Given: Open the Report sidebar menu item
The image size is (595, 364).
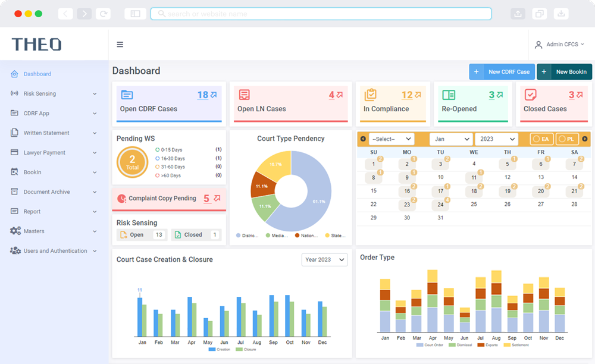Looking at the screenshot, I should 54,212.
